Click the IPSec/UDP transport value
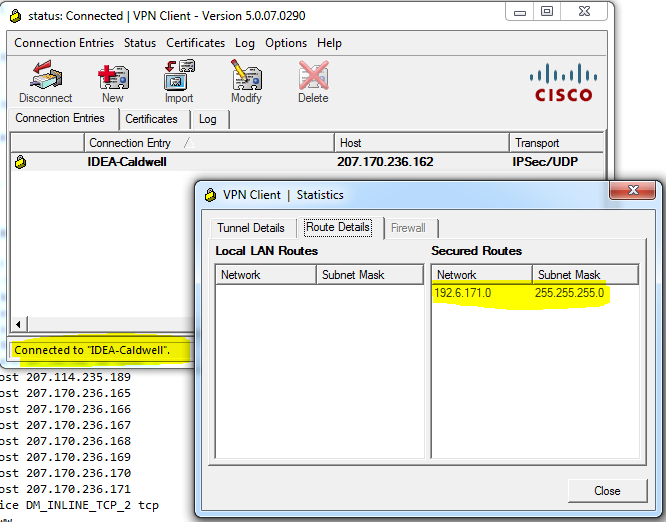The width and height of the screenshot is (666, 522). point(545,162)
